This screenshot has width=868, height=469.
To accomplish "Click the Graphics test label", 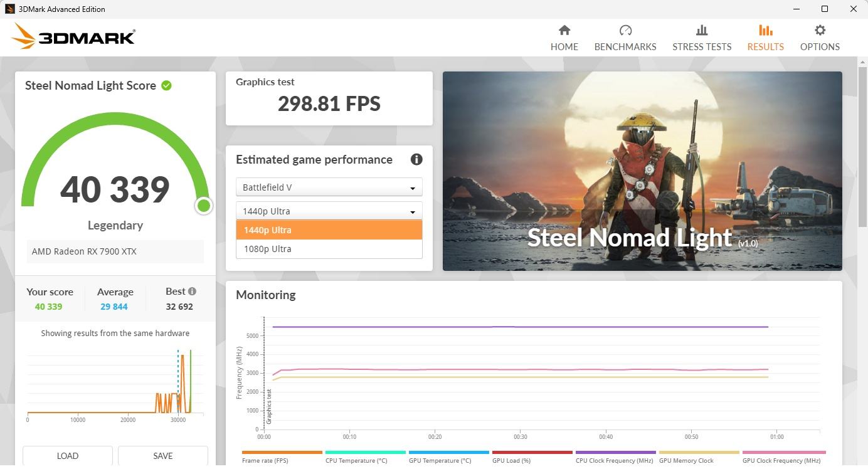I will point(265,82).
